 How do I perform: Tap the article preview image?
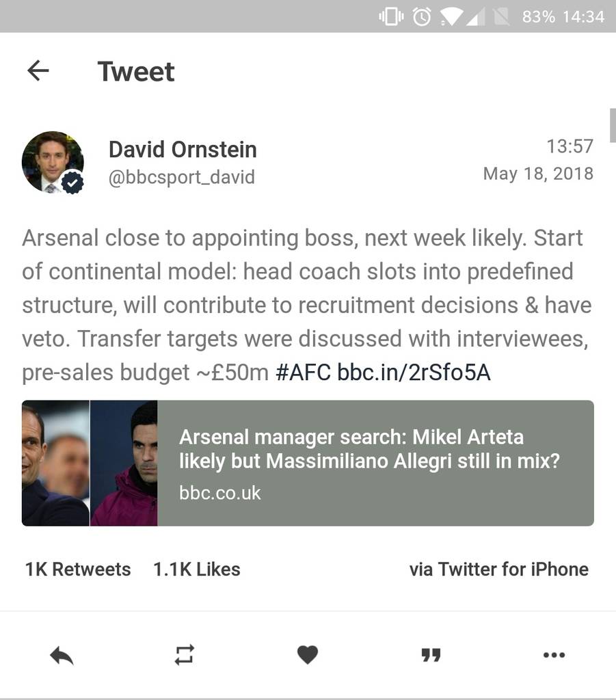coord(90,463)
